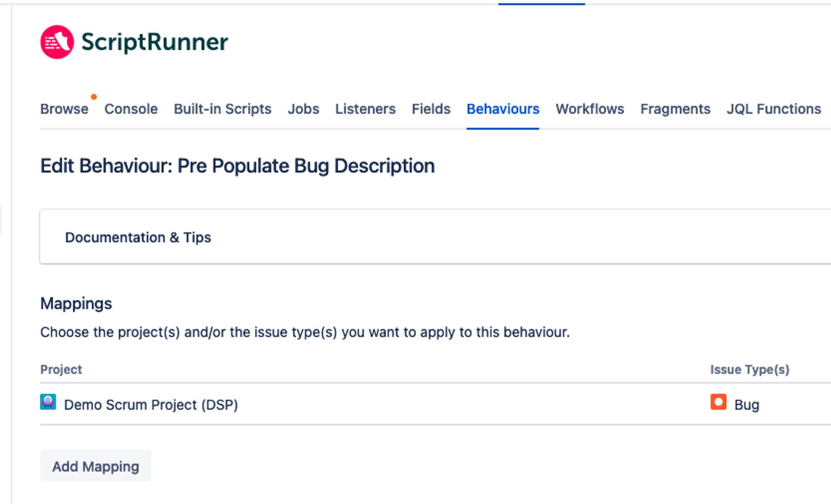Viewport: 831px width, 504px height.
Task: Click the ScriptRunner logo icon
Action: tap(57, 42)
